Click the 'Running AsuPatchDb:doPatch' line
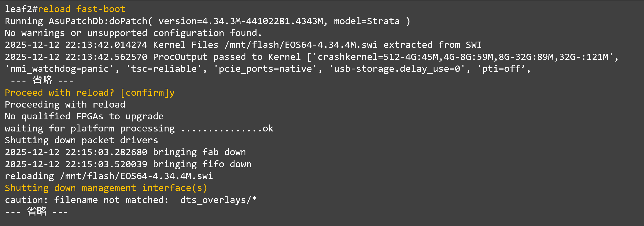The height and width of the screenshot is (226, 644). (207, 21)
